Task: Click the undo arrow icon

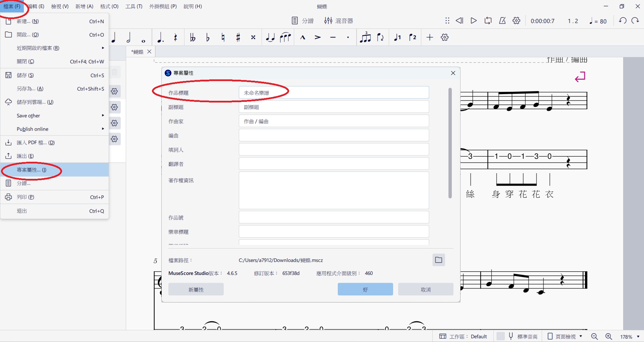Action: click(623, 21)
